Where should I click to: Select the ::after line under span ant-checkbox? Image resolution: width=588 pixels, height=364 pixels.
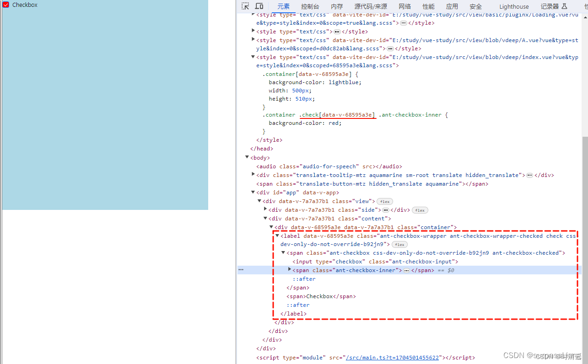click(304, 279)
